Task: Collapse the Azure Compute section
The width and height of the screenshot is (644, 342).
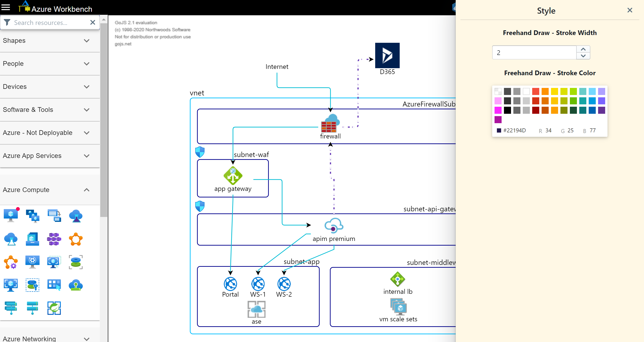Action: [86, 190]
